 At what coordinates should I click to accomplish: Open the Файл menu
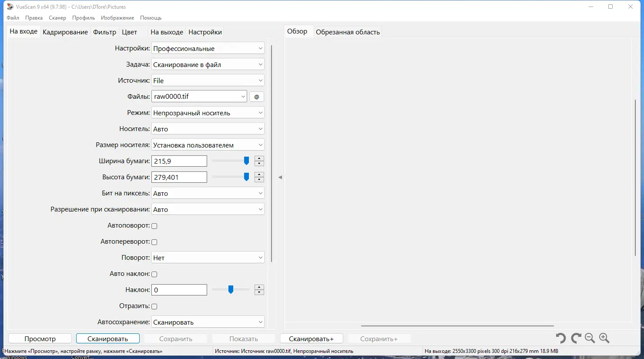(13, 18)
